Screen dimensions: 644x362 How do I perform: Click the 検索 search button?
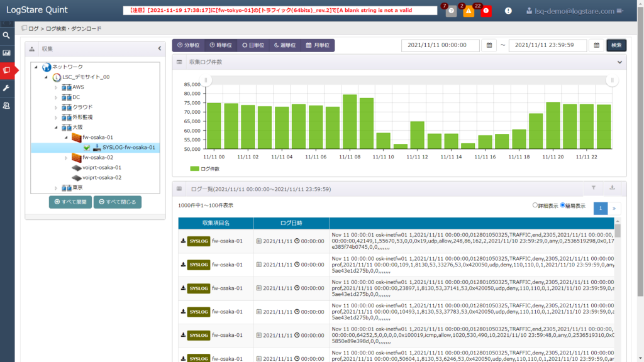(x=616, y=45)
